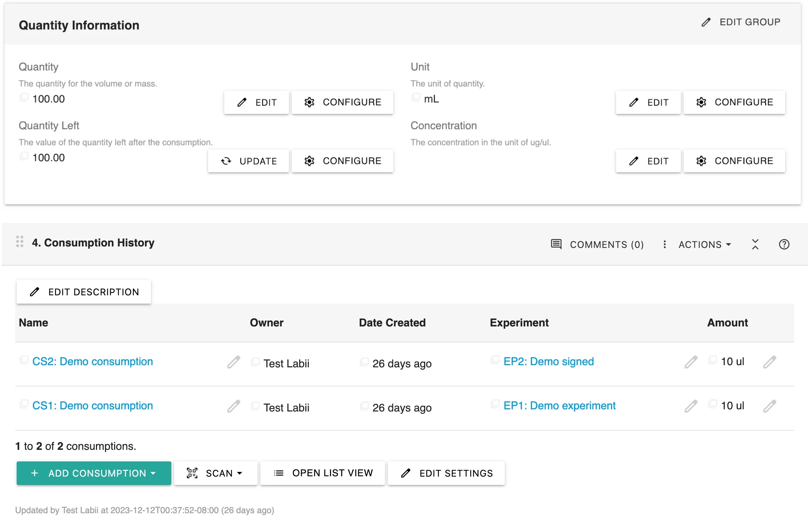Image resolution: width=808 pixels, height=532 pixels.
Task: Click the UPDATE icon for Quantity Left
Action: point(226,160)
